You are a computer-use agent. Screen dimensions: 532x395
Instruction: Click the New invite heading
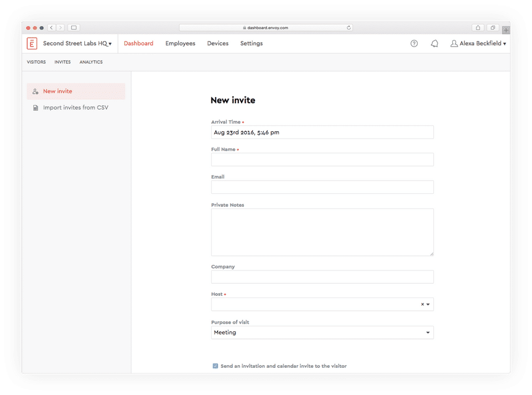click(233, 100)
